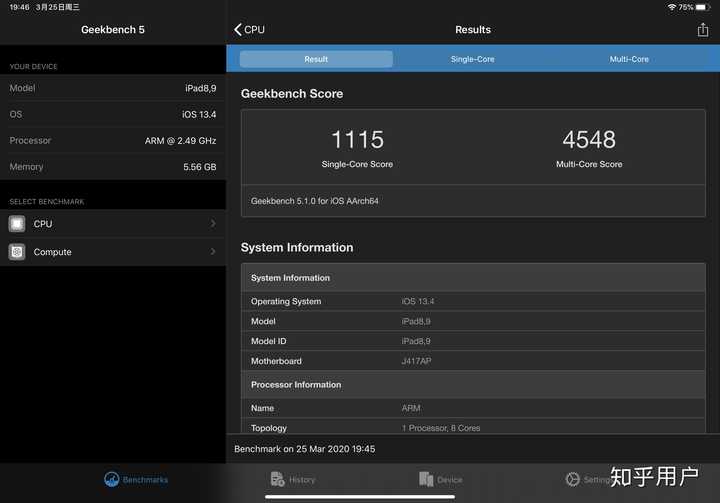Open the History tab icon
The image size is (720, 503).
click(x=277, y=479)
